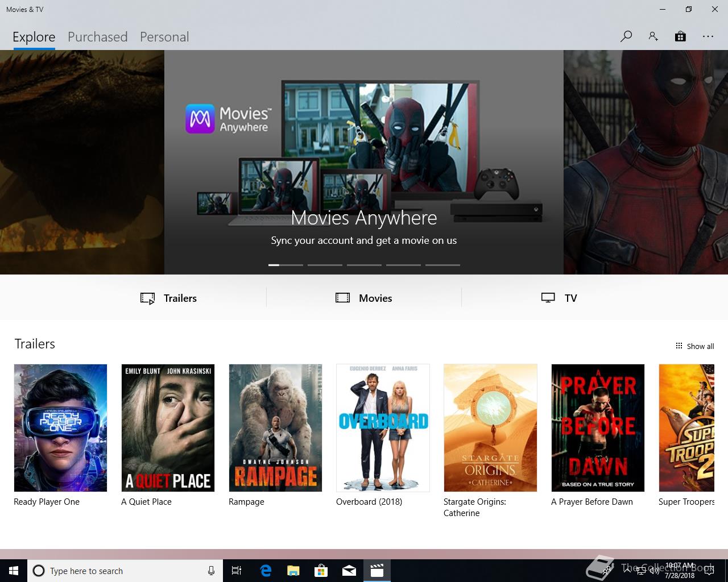The width and height of the screenshot is (728, 582).
Task: Click the dragon banner on the left
Action: click(82, 162)
